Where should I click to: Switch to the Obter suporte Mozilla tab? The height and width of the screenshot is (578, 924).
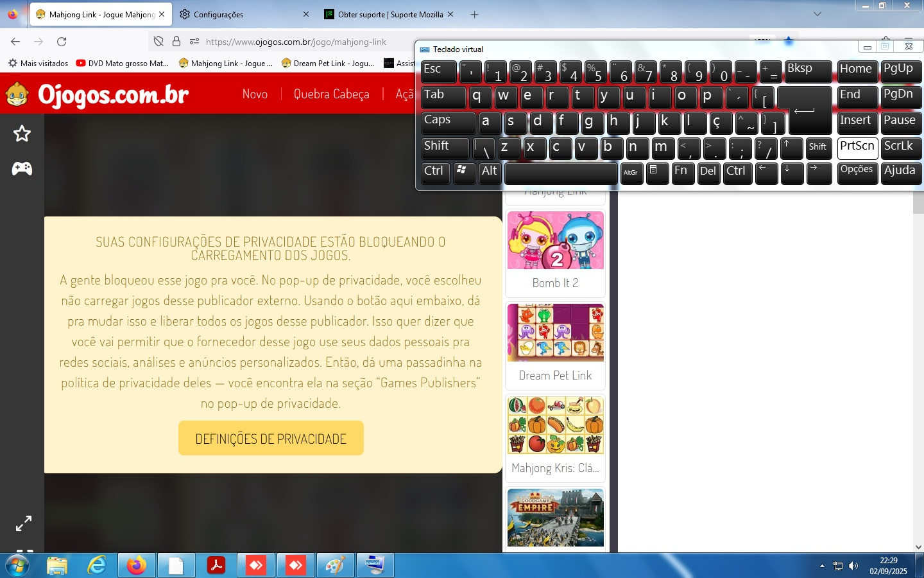tap(389, 14)
